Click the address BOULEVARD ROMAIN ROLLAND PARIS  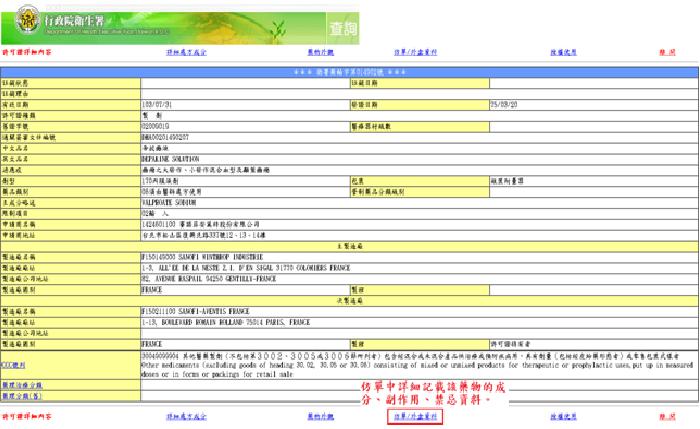pyautogui.click(x=225, y=322)
